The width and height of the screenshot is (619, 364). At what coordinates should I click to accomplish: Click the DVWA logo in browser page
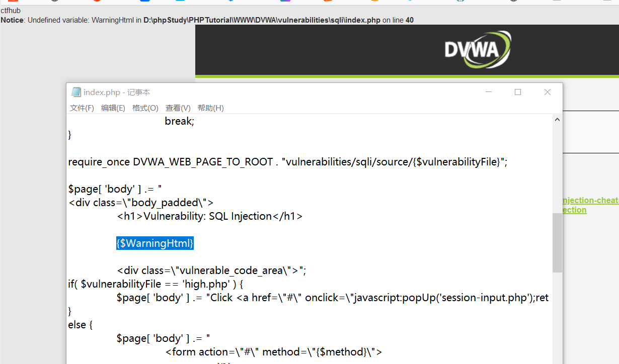tap(478, 49)
